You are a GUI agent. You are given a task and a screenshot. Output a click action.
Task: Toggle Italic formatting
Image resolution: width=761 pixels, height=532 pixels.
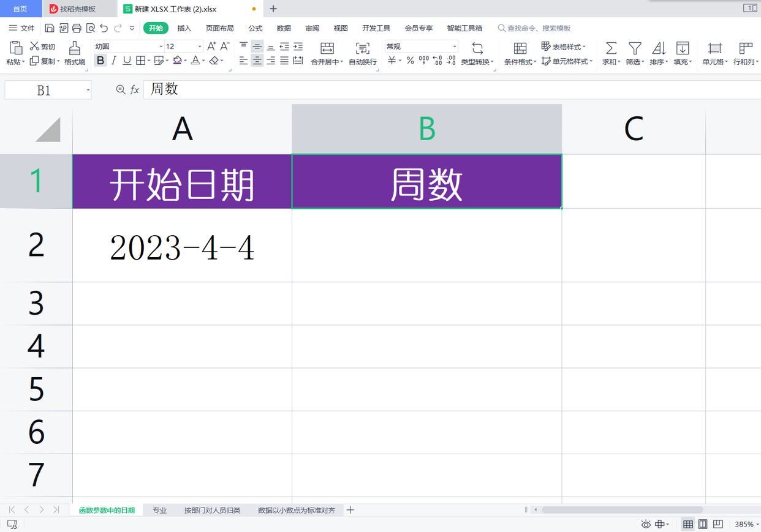pos(113,61)
